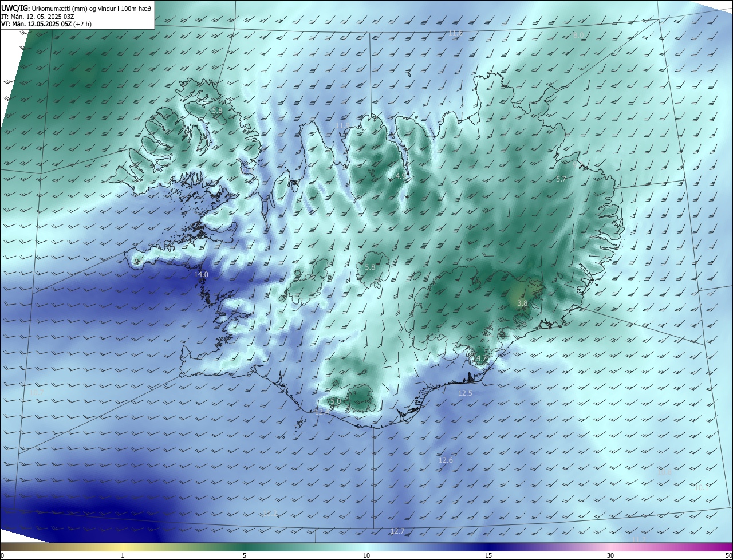Click the 5.8 value label on the Westfjords
The height and width of the screenshot is (560, 733).
point(217,110)
